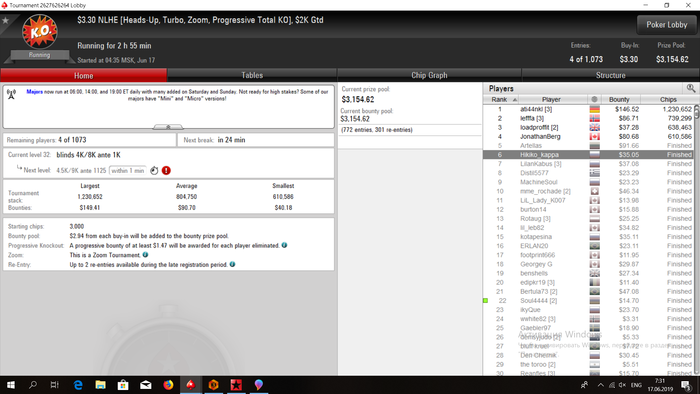
Task: Select player row leftfa
Action: click(588, 118)
